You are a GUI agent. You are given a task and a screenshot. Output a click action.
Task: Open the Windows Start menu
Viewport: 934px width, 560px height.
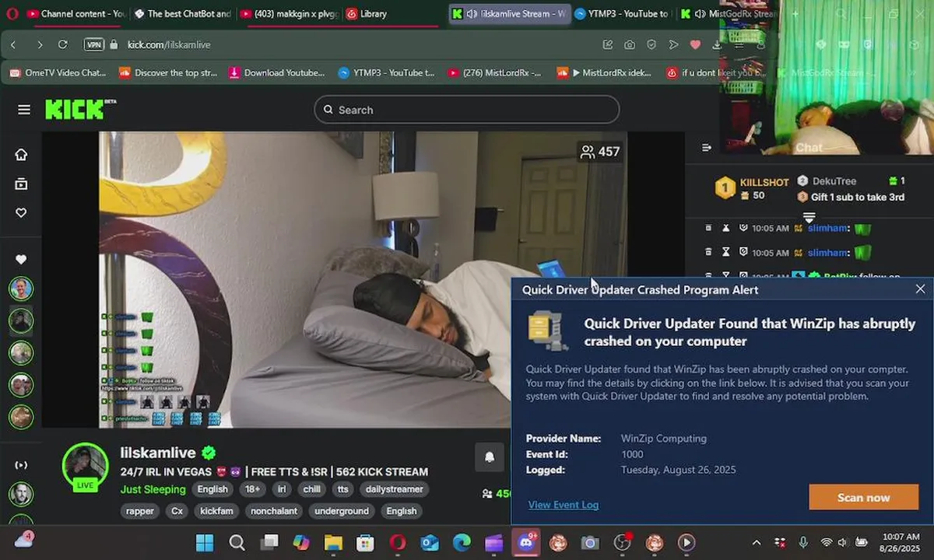tap(205, 542)
